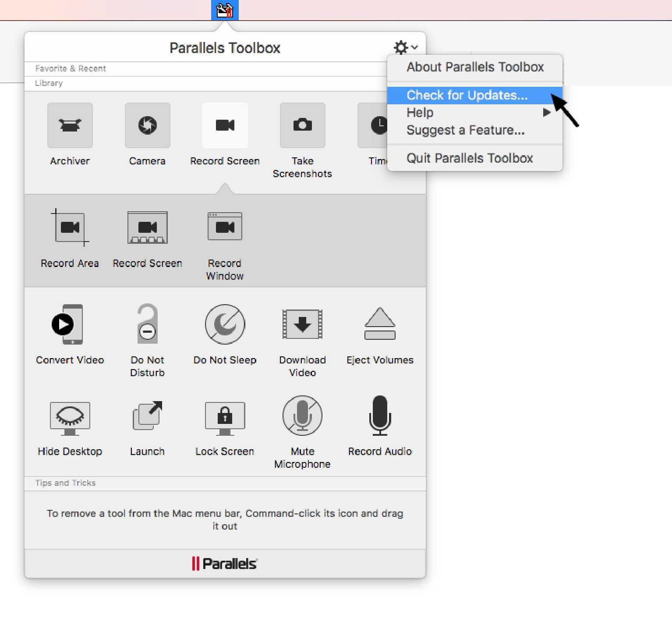Select the Record Area tool
The width and height of the screenshot is (672, 619).
pos(70,228)
